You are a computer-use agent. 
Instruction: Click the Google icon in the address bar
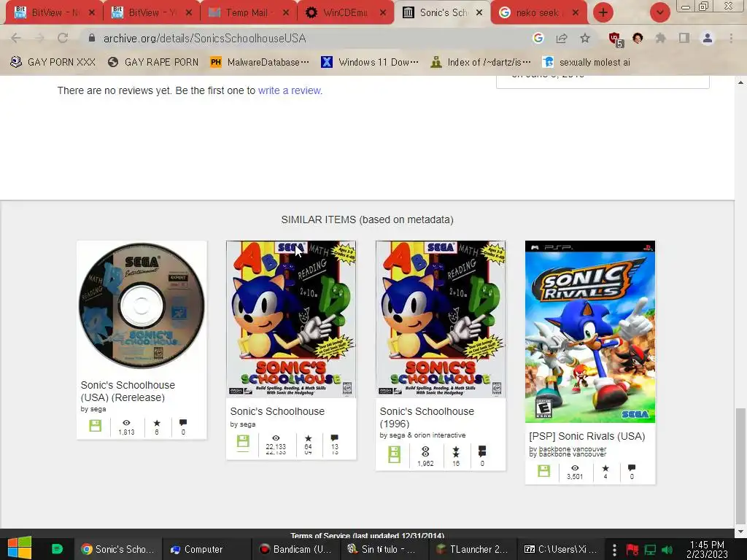(x=538, y=38)
